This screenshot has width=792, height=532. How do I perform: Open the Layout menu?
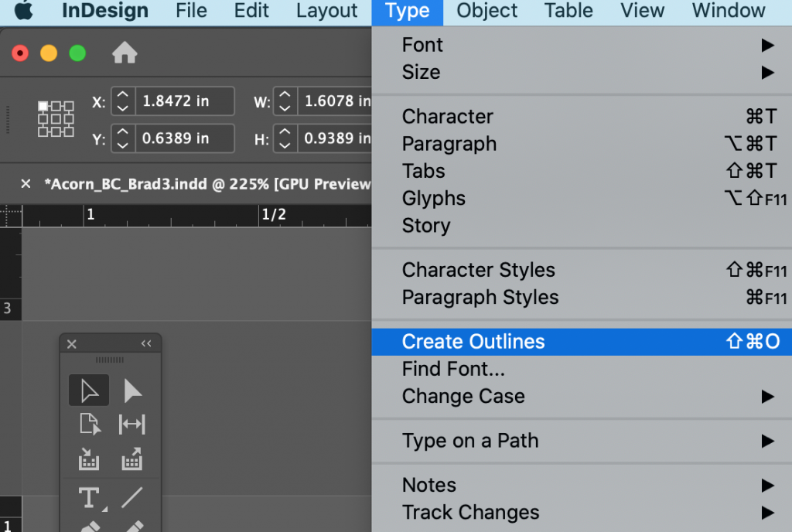pyautogui.click(x=327, y=11)
